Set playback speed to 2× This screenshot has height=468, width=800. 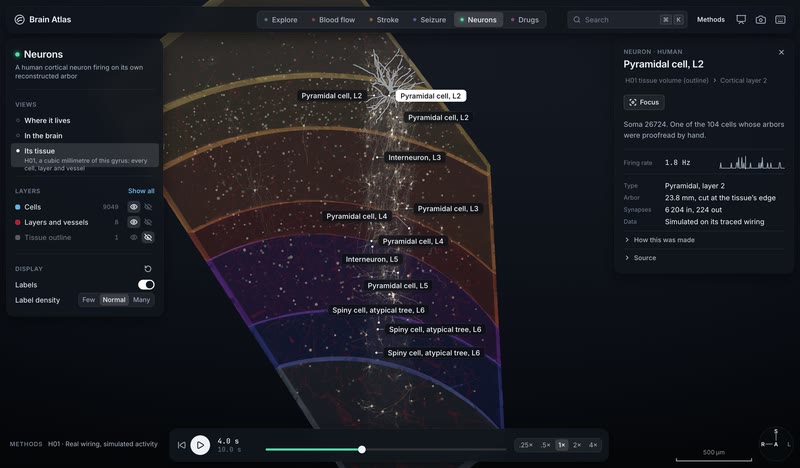pos(577,445)
